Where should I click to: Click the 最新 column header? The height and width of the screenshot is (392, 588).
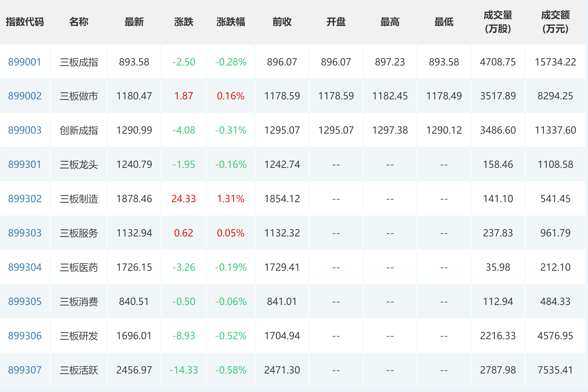point(134,22)
